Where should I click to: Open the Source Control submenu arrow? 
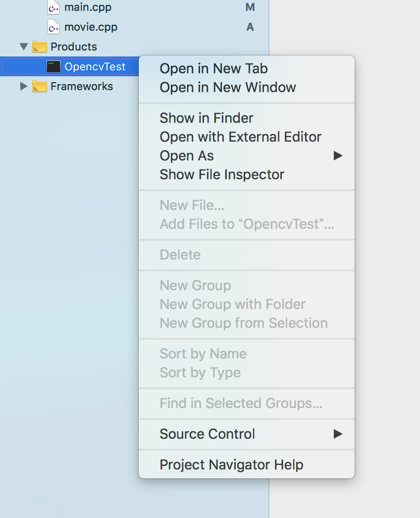[338, 434]
